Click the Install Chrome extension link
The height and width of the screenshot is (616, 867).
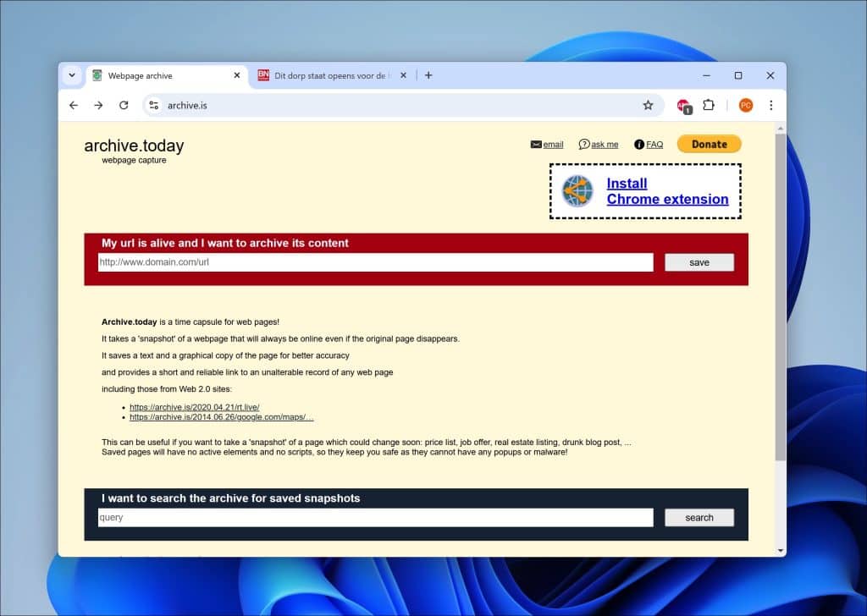click(x=667, y=191)
